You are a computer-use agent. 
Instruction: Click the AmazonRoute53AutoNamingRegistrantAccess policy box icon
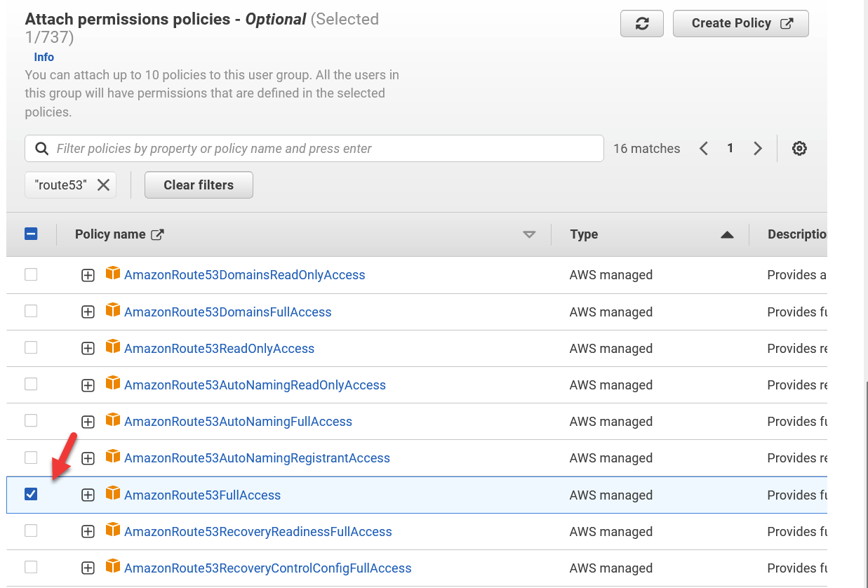click(x=112, y=457)
